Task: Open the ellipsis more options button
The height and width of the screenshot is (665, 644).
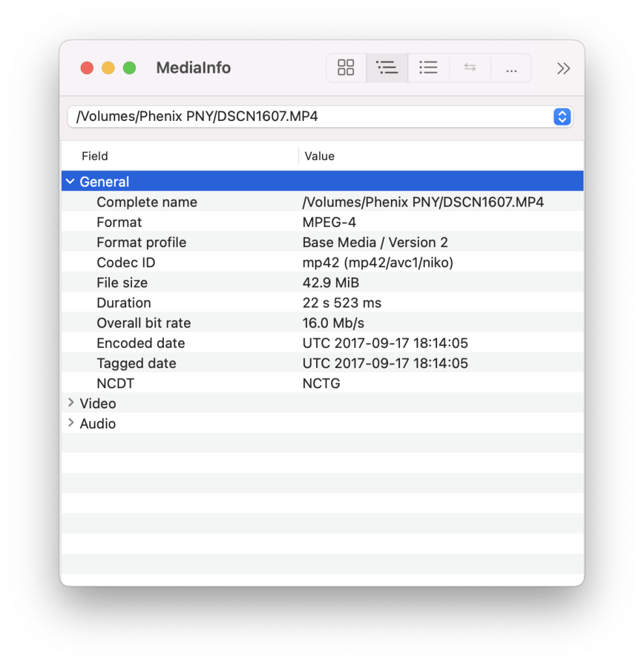Action: pos(511,68)
